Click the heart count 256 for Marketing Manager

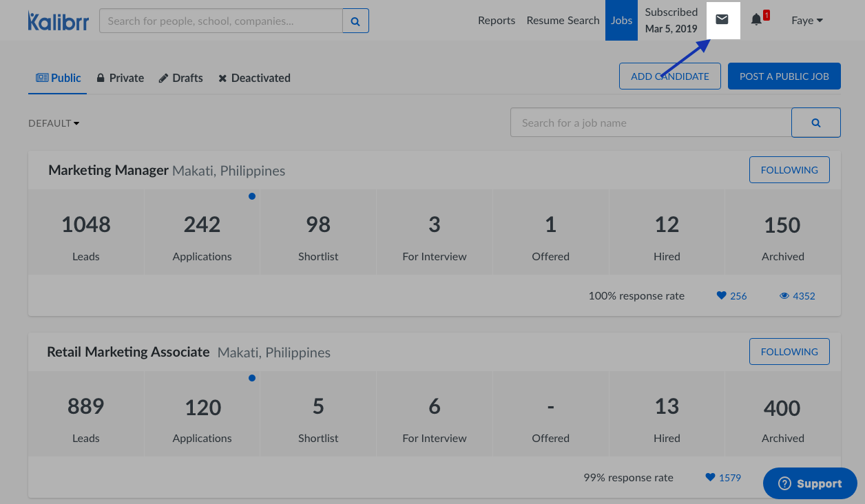pyautogui.click(x=731, y=296)
